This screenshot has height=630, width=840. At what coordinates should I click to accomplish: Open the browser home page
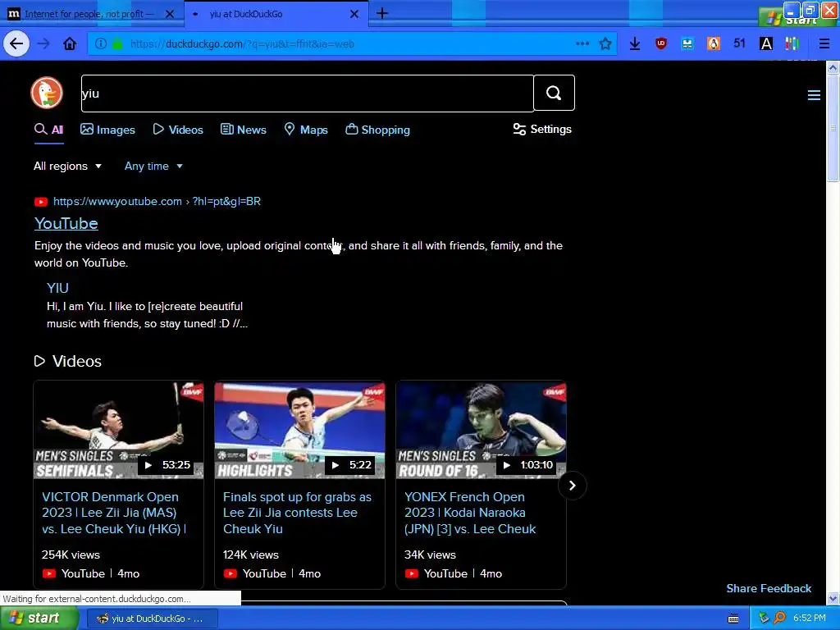70,44
